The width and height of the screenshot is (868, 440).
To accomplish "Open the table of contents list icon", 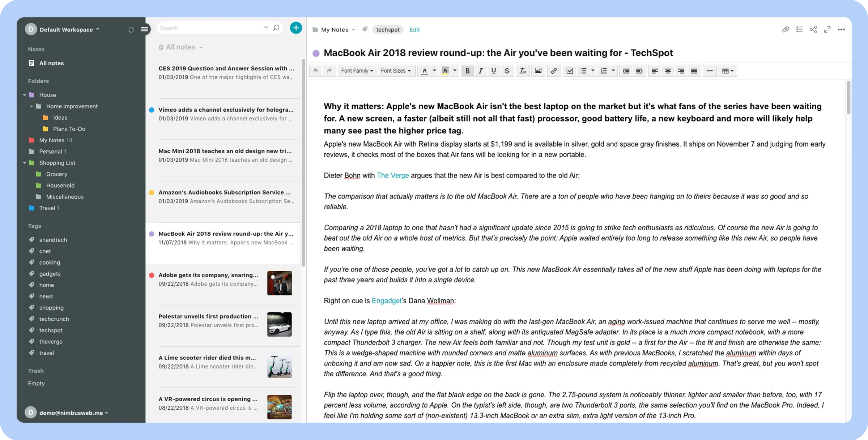I will point(799,30).
